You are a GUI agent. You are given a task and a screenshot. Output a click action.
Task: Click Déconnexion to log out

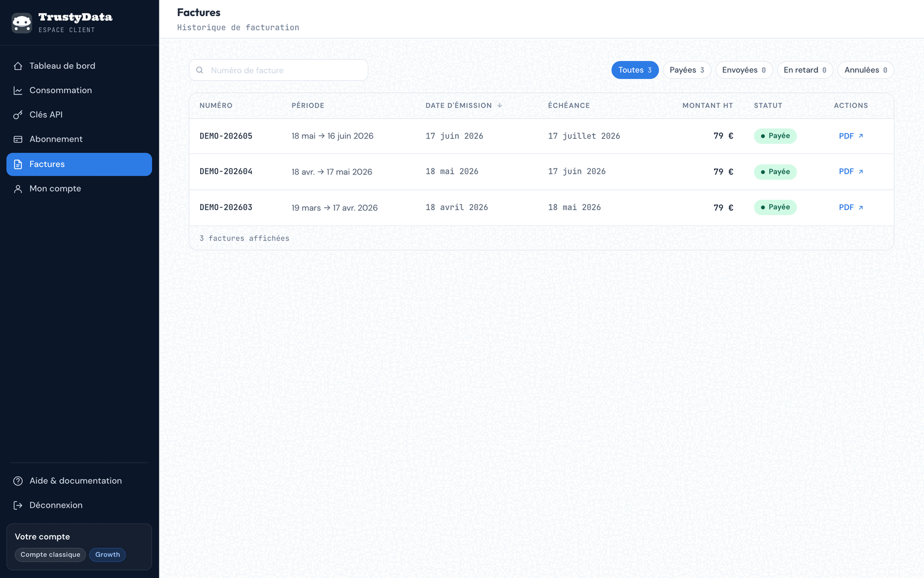tap(79, 505)
